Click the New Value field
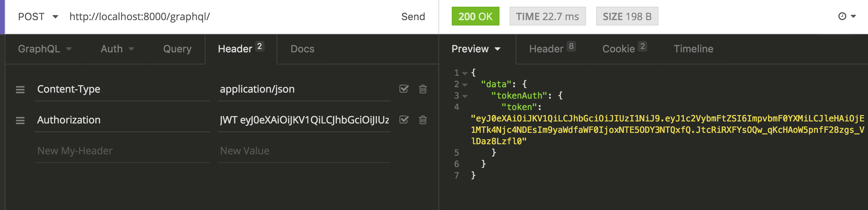This screenshot has width=868, height=210. click(x=304, y=151)
